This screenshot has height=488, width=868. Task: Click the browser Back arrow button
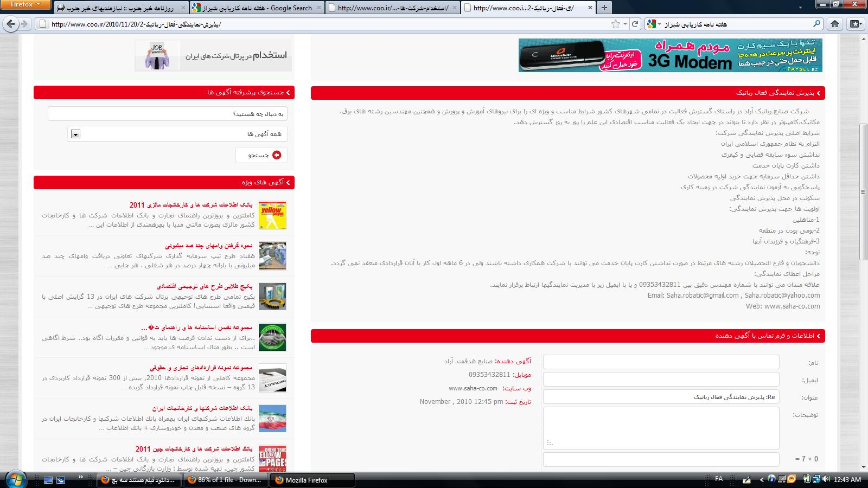(10, 24)
